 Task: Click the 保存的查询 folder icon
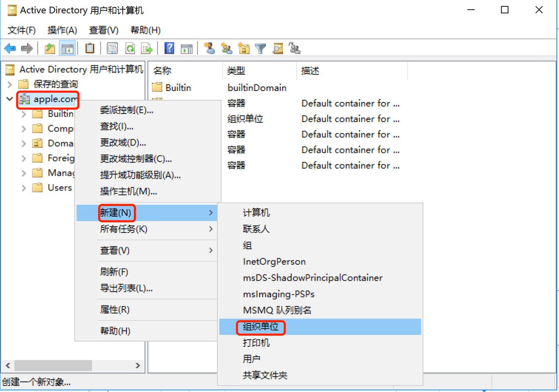coord(24,84)
